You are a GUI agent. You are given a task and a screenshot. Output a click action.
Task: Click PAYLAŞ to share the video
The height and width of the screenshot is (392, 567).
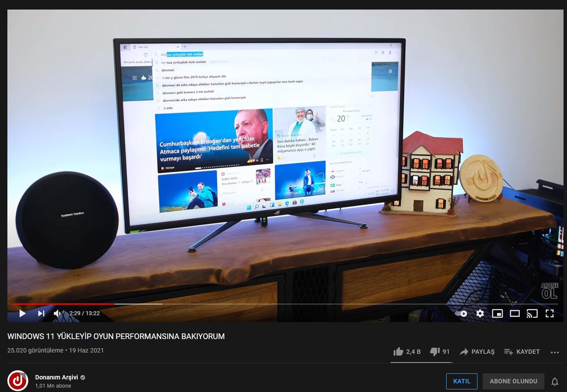coord(477,352)
